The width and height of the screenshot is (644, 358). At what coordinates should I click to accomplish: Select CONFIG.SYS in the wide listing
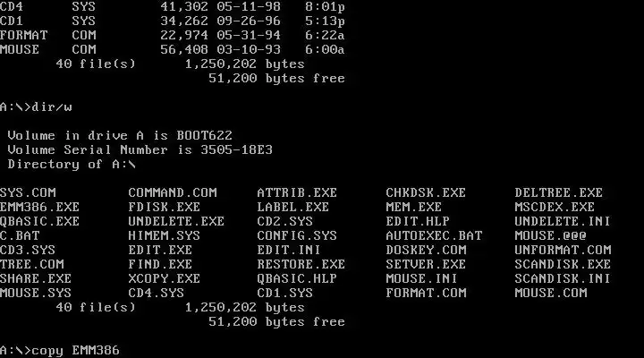click(297, 235)
